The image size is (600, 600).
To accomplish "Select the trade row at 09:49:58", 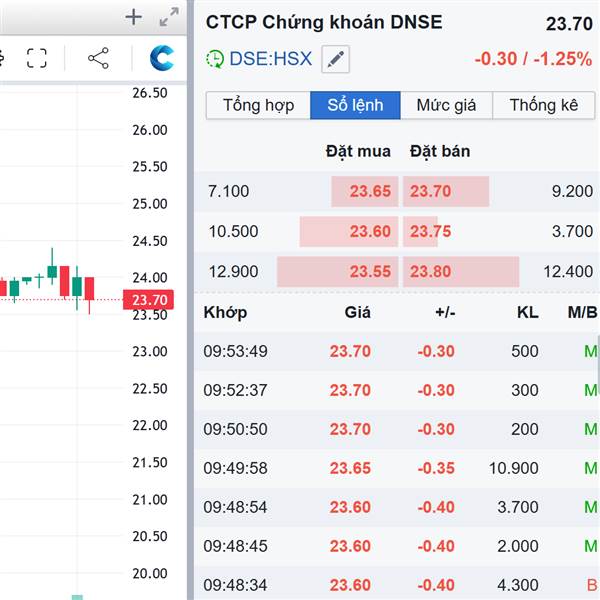I will [x=396, y=468].
